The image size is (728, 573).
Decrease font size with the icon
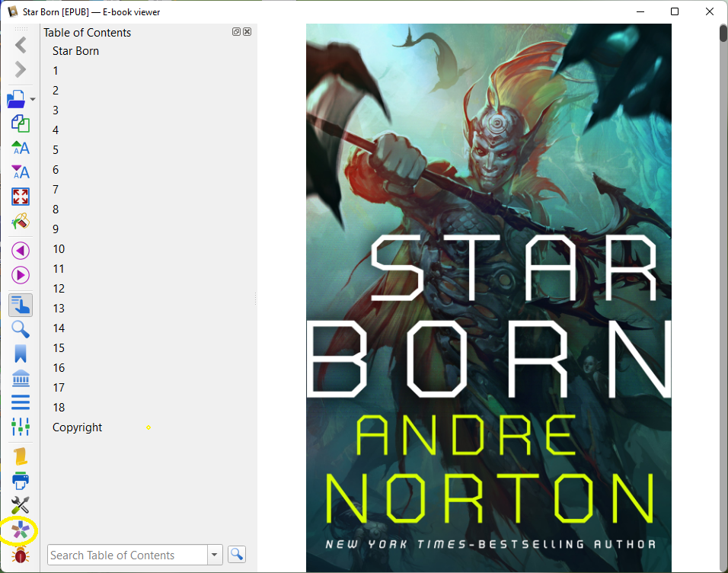21,172
